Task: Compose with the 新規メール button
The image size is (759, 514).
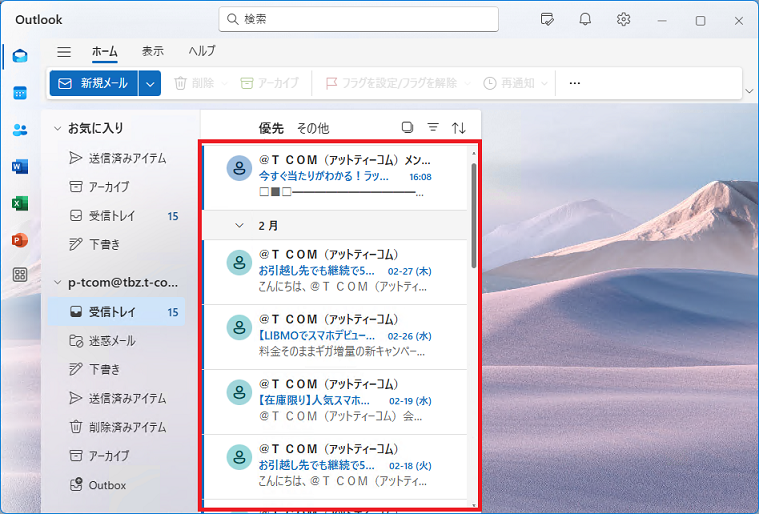Action: coord(93,83)
